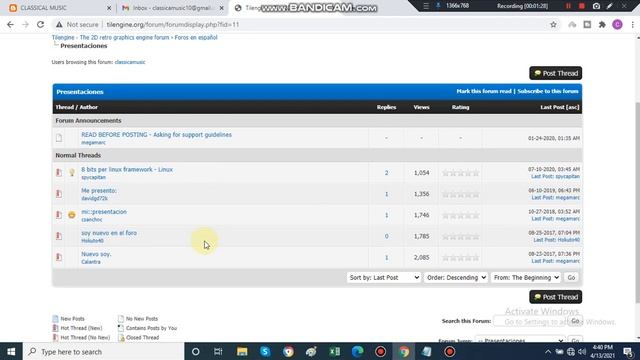Click hot thread icon beside 'Me presento:'
Image resolution: width=640 pixels, height=360 pixels.
59,193
